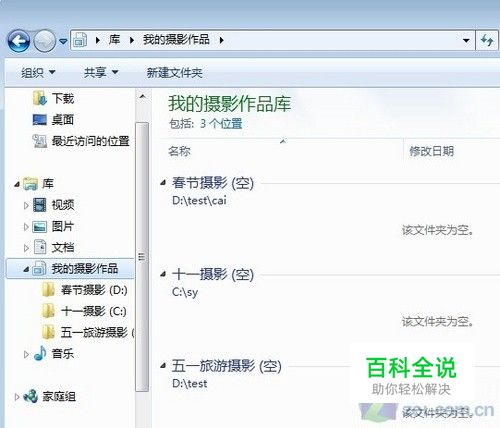The height and width of the screenshot is (428, 500).
Task: Select 库 breadcrumb in address bar
Action: coord(114,40)
